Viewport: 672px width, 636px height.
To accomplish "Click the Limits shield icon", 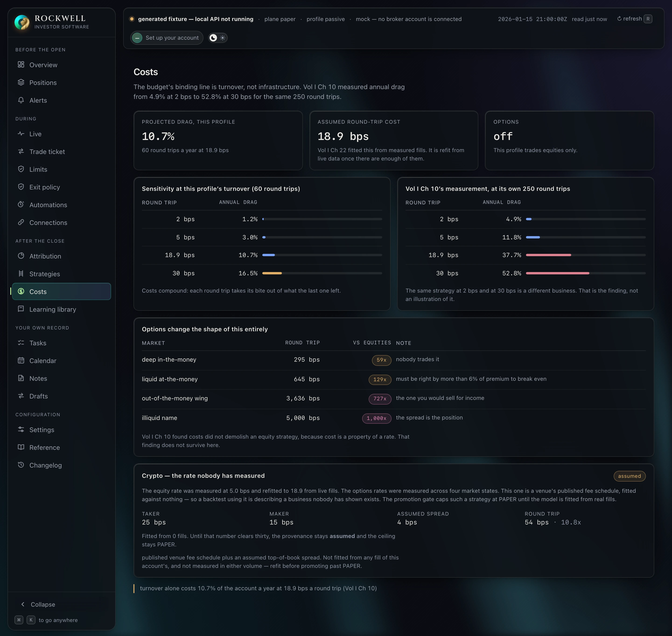I will click(21, 169).
